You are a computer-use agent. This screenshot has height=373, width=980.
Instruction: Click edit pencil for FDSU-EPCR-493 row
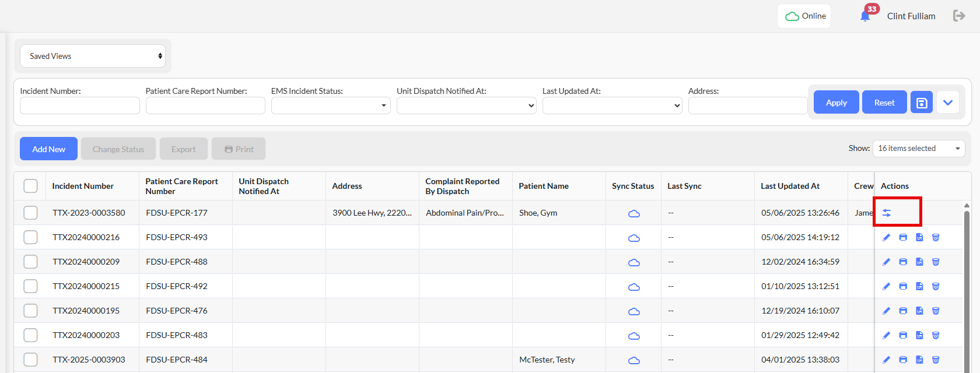coord(887,237)
